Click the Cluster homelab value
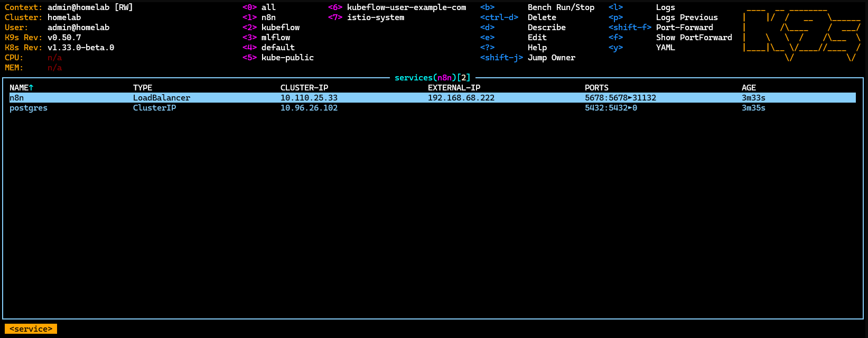This screenshot has height=338, width=868. [x=64, y=17]
